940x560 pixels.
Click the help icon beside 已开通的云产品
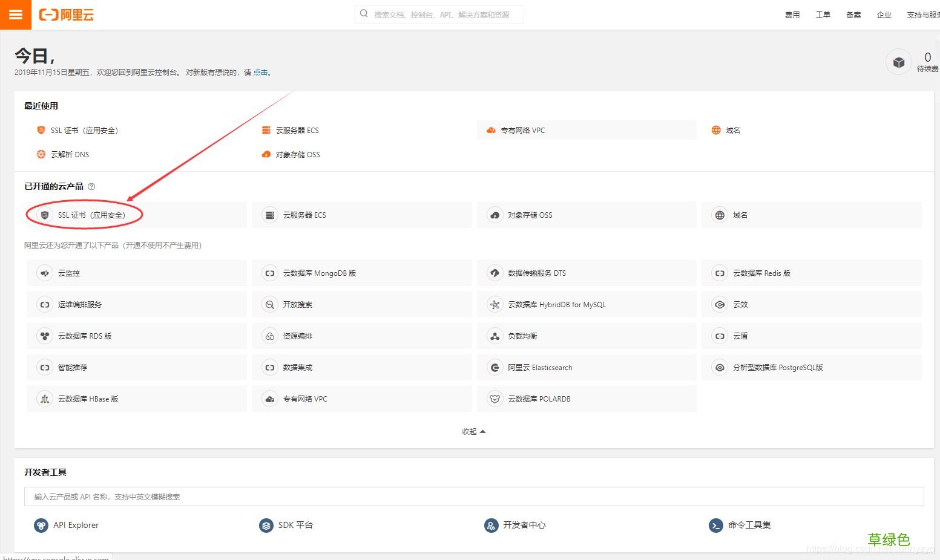tap(91, 186)
